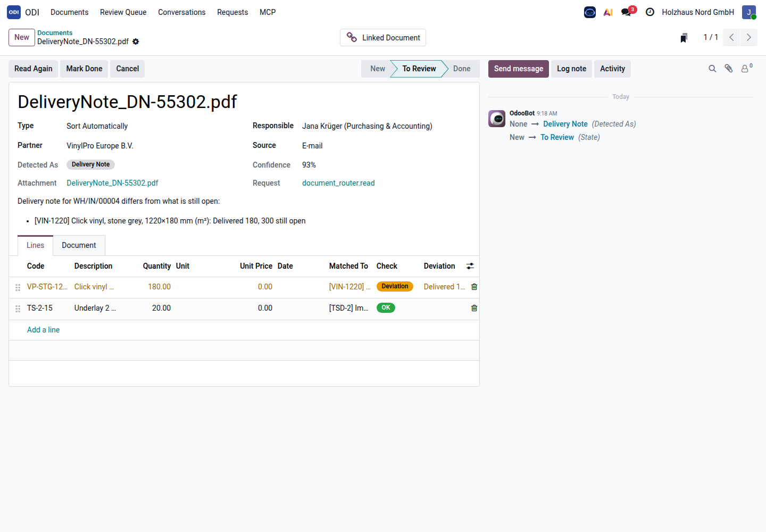Open the Review Queue menu

point(123,12)
